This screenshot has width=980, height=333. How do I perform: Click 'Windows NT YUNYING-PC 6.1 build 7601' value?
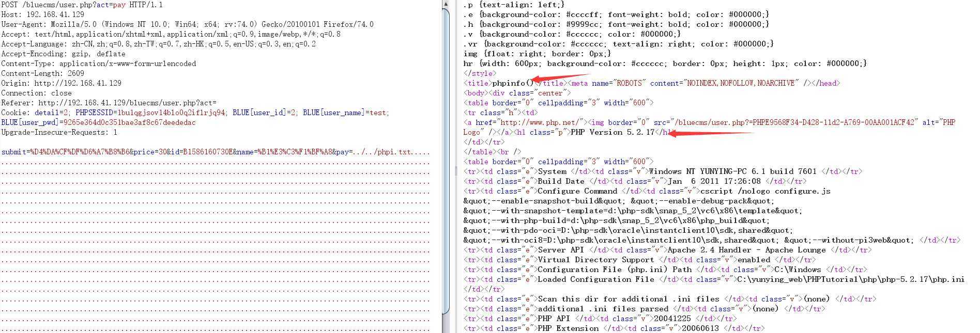pyautogui.click(x=733, y=171)
